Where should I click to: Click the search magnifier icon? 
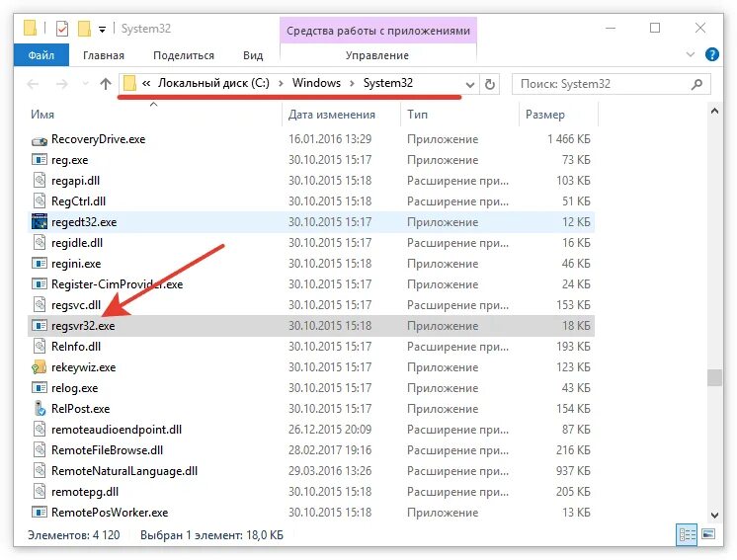tap(696, 84)
